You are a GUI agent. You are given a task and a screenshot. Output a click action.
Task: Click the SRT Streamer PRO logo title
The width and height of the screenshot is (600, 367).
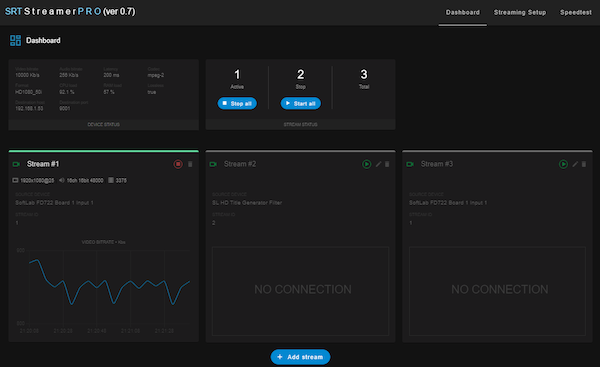pos(70,11)
